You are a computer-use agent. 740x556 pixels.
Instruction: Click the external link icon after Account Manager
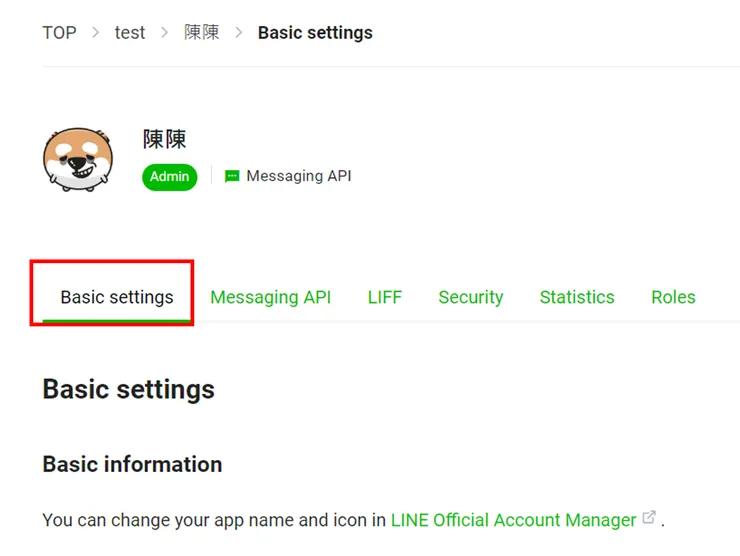(x=649, y=518)
